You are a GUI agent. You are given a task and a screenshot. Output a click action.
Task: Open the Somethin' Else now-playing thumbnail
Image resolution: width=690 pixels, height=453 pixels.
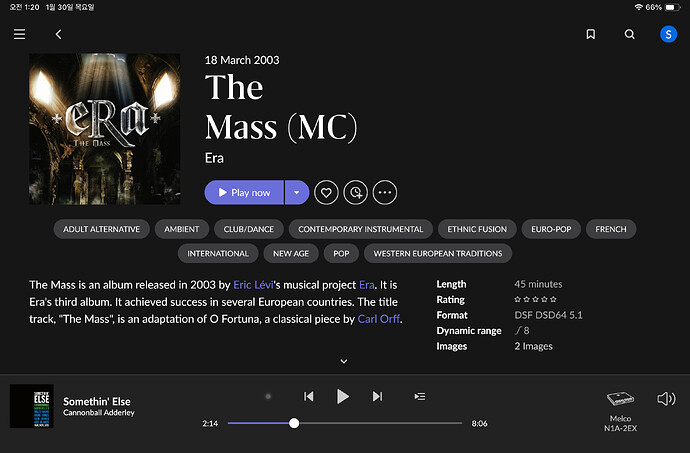coord(32,406)
